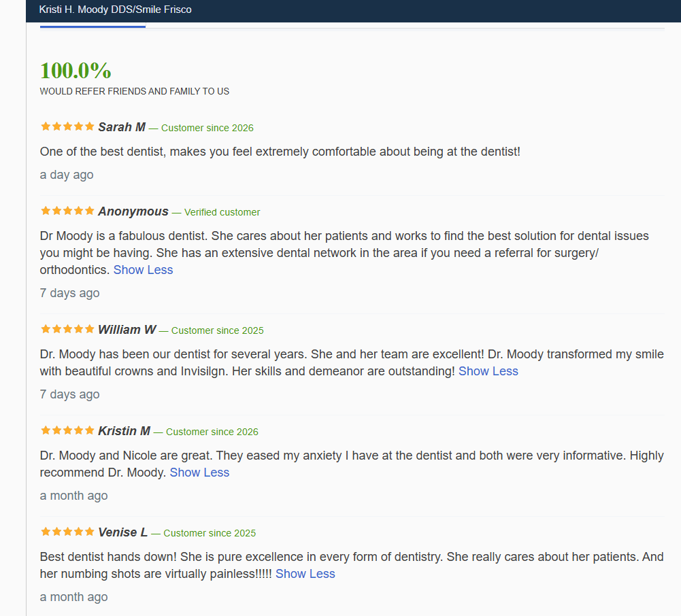Image resolution: width=681 pixels, height=616 pixels.
Task: Click the Kristin M reviewer name
Action: point(124,431)
